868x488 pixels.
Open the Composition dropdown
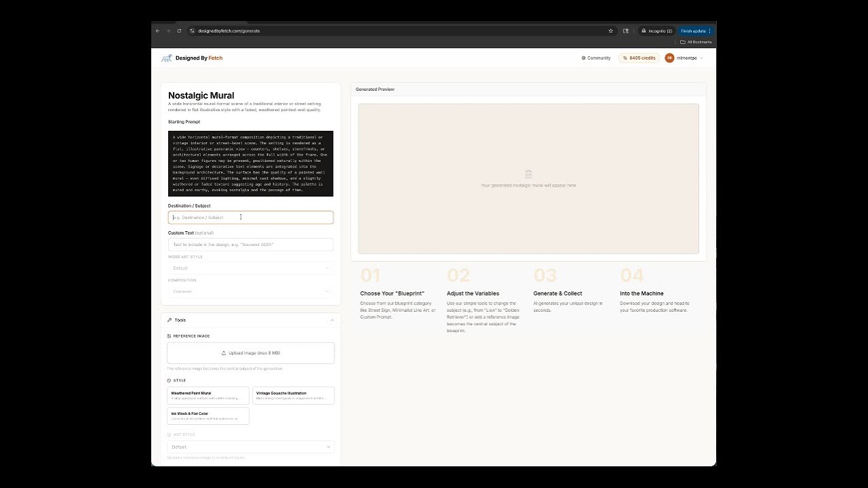tap(250, 291)
